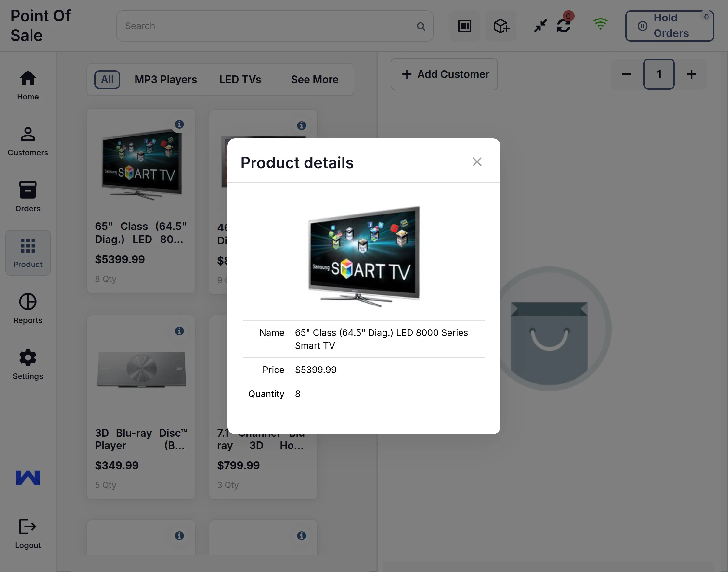Select the MP3 Players category tab
728x572 pixels.
165,79
